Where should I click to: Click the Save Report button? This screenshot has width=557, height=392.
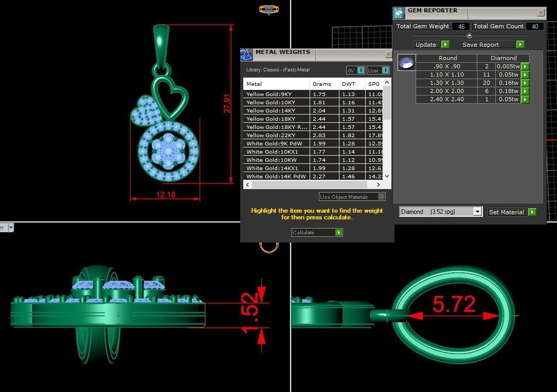click(489, 44)
